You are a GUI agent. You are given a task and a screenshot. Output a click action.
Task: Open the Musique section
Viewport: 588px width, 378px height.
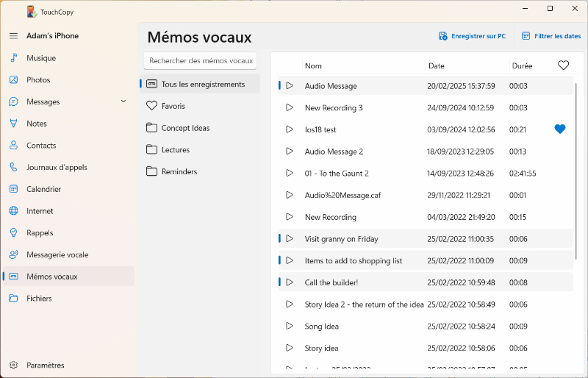68,58
